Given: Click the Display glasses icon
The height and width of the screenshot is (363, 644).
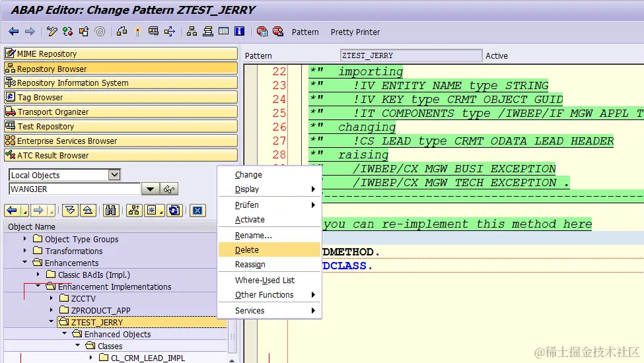Looking at the screenshot, I should click(169, 189).
